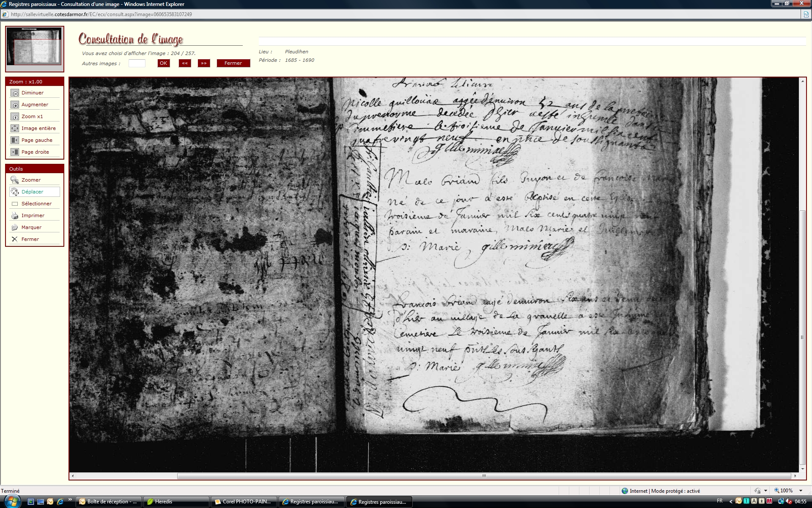This screenshot has height=508, width=812.
Task: Click the Diminuer zoom-out icon
Action: pos(15,93)
